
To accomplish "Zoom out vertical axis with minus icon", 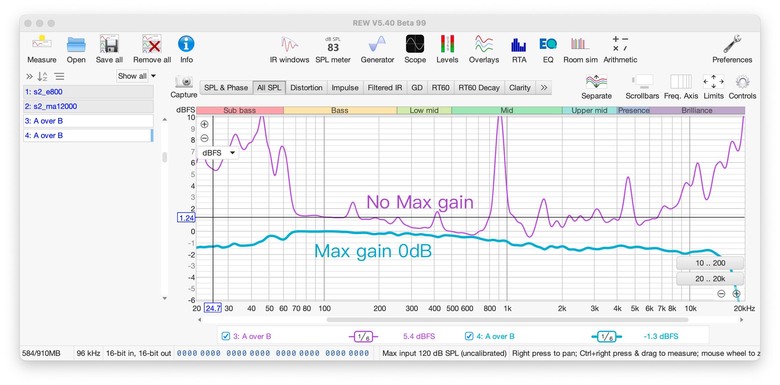I will click(x=204, y=138).
